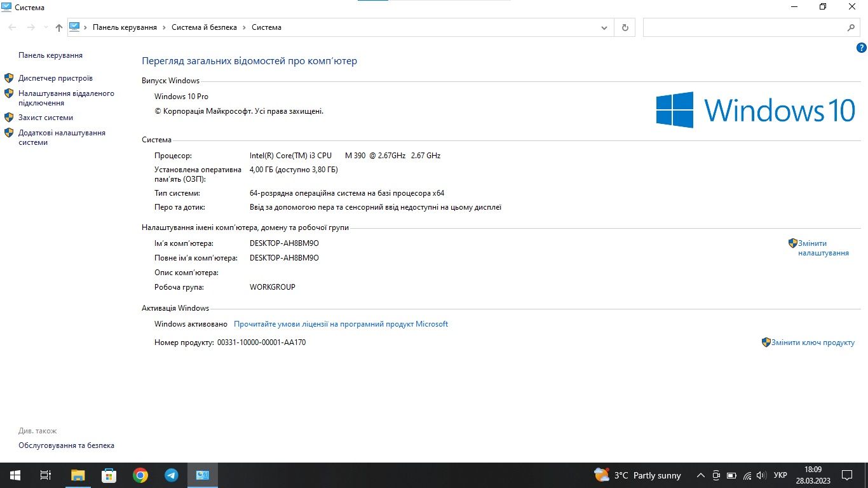Select 'Система' breadcrumb in address bar

[266, 27]
